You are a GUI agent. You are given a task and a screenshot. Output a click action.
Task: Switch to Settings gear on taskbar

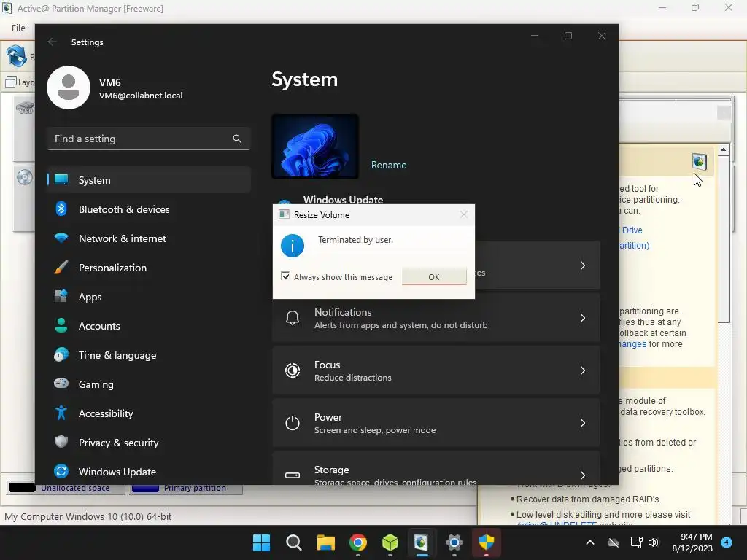coord(454,542)
